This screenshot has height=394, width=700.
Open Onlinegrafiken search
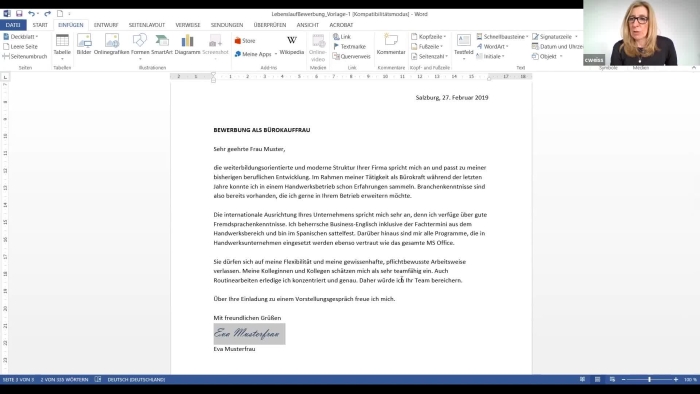[112, 44]
